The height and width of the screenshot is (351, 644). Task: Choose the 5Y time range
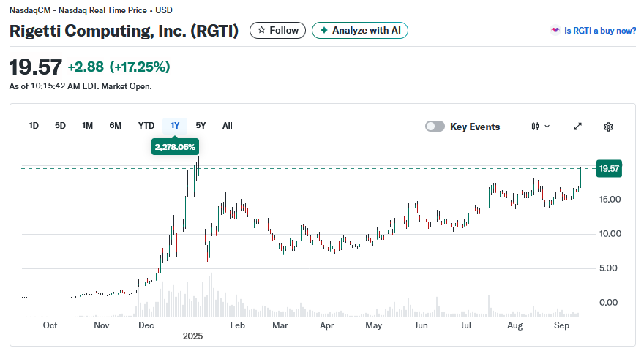click(201, 126)
